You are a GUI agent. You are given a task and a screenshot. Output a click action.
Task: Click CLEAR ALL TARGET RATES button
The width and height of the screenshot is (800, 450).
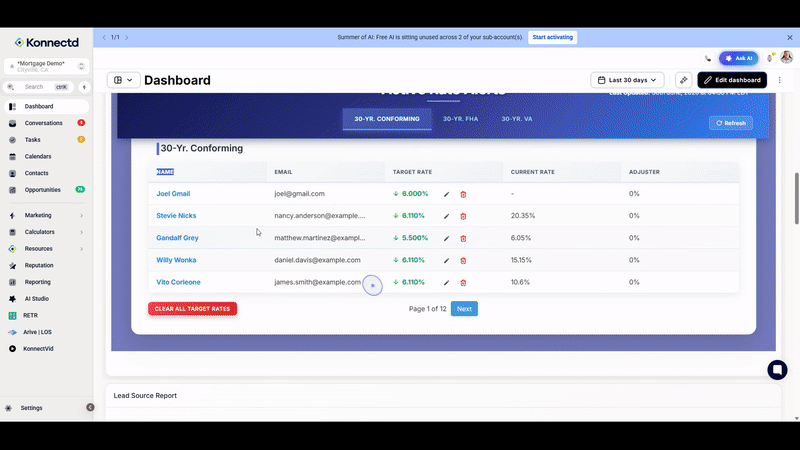(x=192, y=309)
